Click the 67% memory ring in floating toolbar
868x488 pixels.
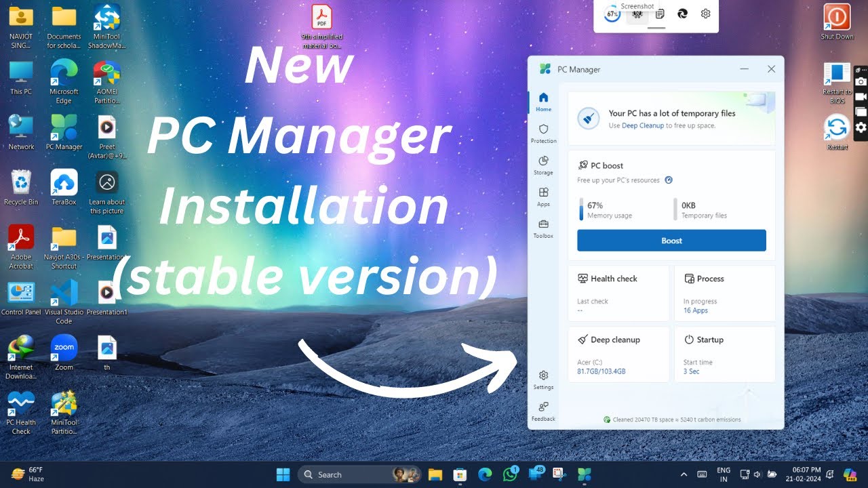point(612,14)
